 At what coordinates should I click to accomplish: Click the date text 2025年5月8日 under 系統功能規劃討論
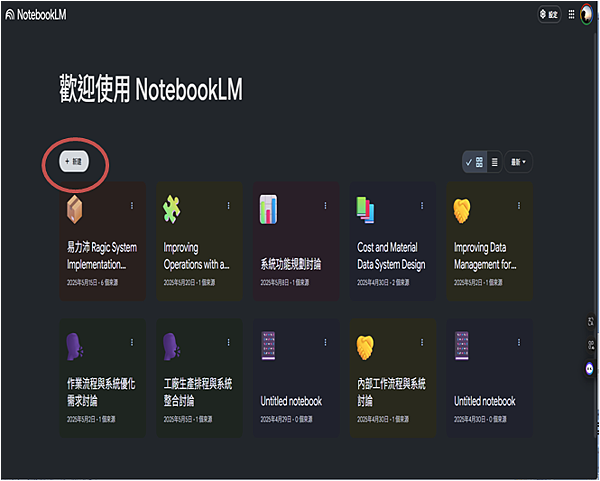coord(285,282)
